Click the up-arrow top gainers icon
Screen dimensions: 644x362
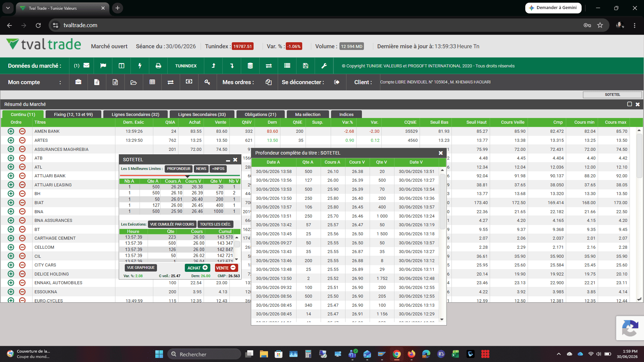pos(213,66)
